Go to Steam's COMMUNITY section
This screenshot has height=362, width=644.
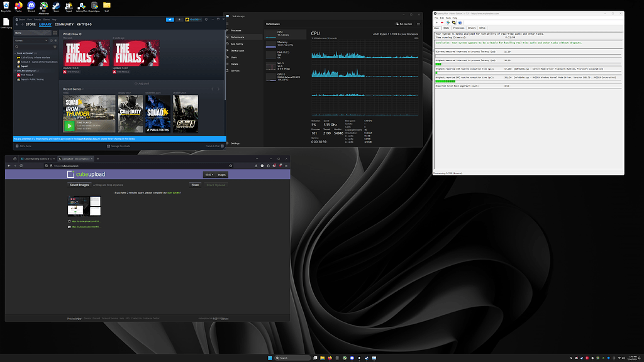coord(64,25)
